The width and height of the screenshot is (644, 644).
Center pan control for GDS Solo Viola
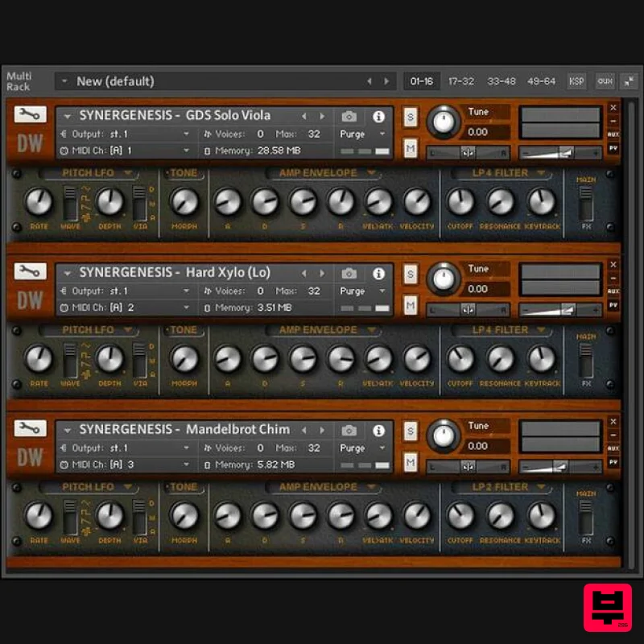click(468, 153)
